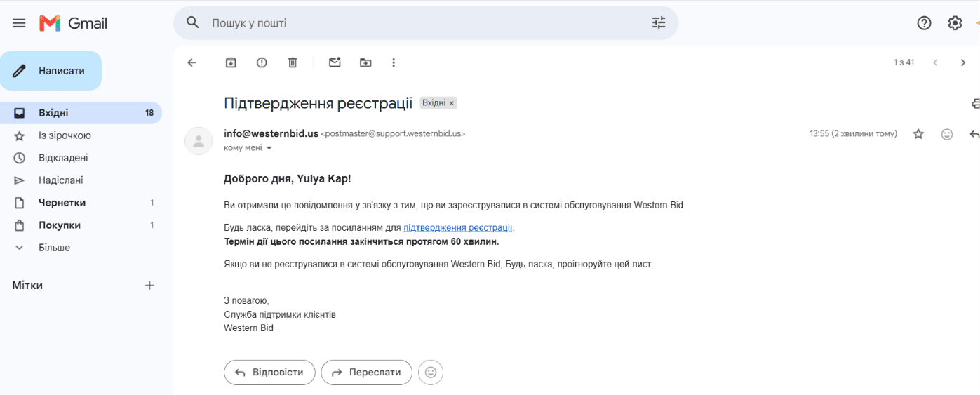980x395 pixels.
Task: Open the Чернетки folder
Action: [x=81, y=203]
